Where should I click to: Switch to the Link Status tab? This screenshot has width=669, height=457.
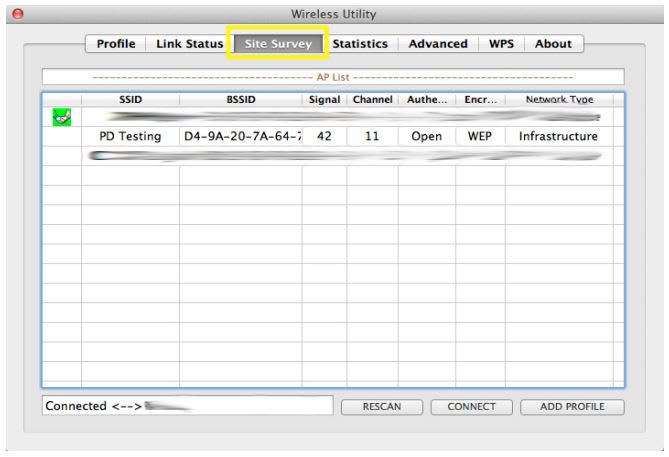pos(188,44)
